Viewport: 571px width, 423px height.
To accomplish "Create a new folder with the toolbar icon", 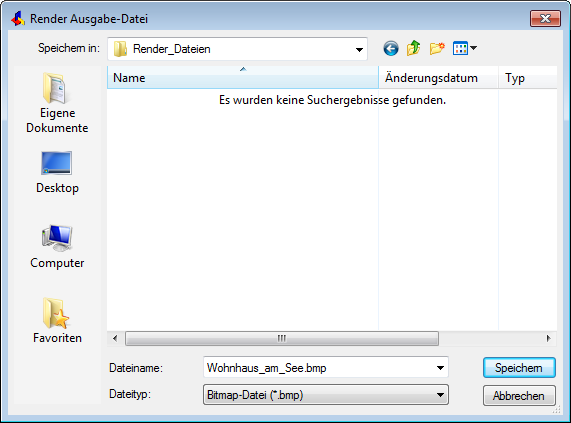I will tap(437, 48).
